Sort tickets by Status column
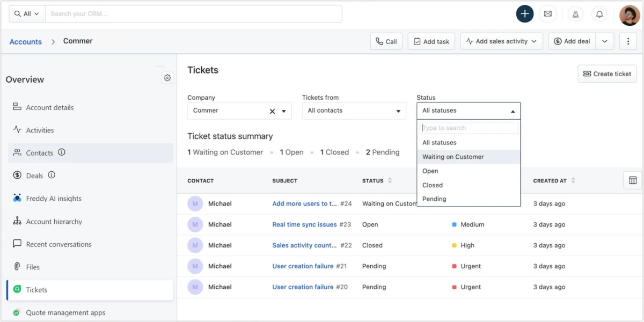The image size is (644, 322). click(390, 181)
